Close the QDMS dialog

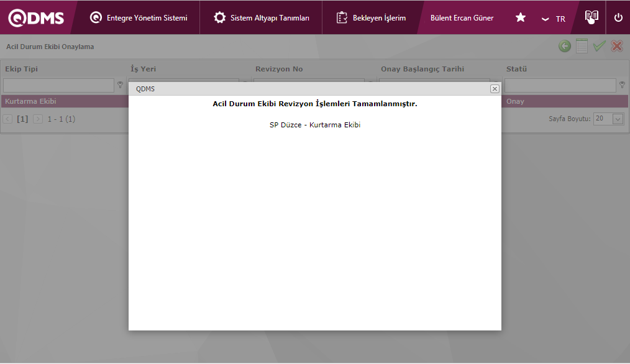[x=495, y=89]
